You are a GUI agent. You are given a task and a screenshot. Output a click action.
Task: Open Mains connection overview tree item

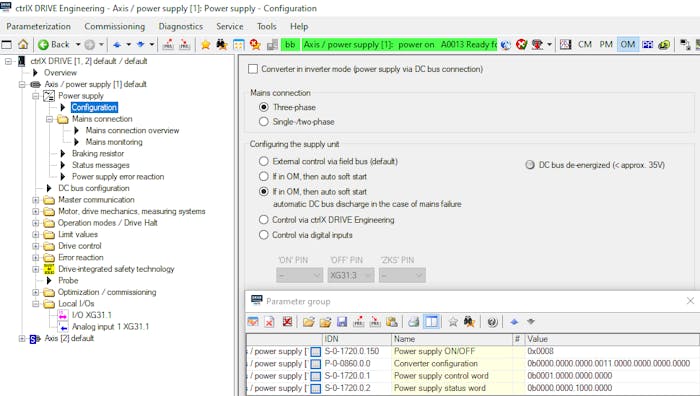click(x=132, y=130)
